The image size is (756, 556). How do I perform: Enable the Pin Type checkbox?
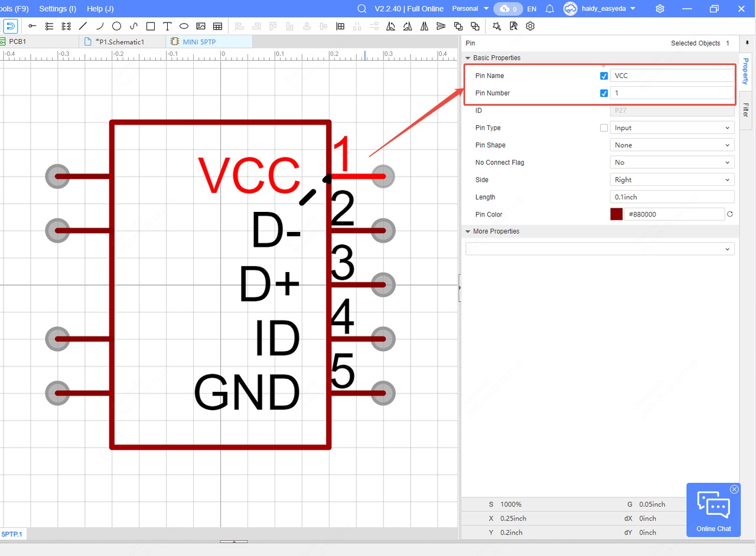(604, 128)
